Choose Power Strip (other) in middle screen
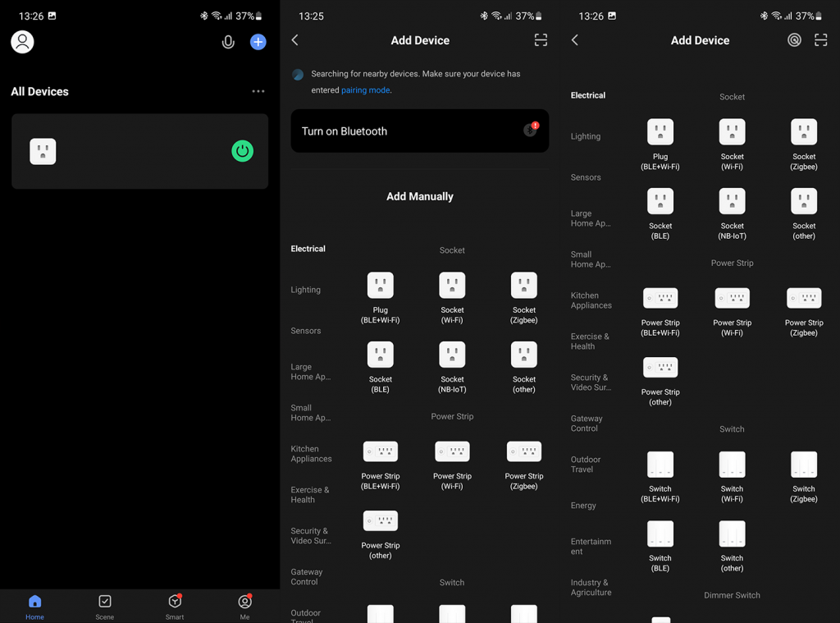840x623 pixels. click(381, 534)
